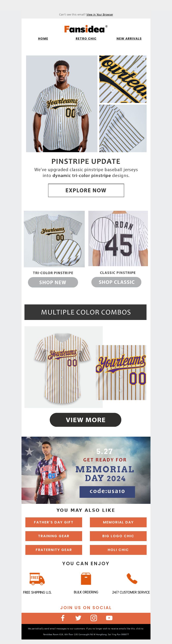The image size is (172, 644).
Task: Click View in Your Browser link
Action: point(100,14)
